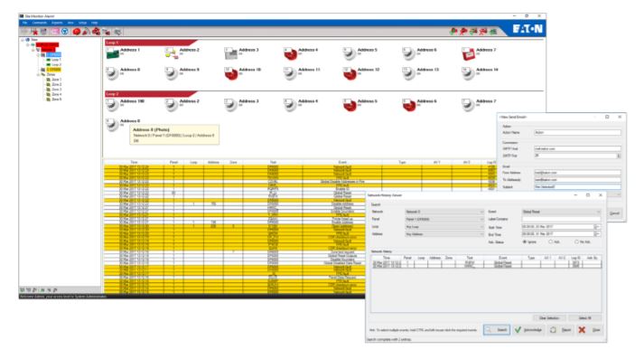Select the No Ack radio button

[x=576, y=241]
